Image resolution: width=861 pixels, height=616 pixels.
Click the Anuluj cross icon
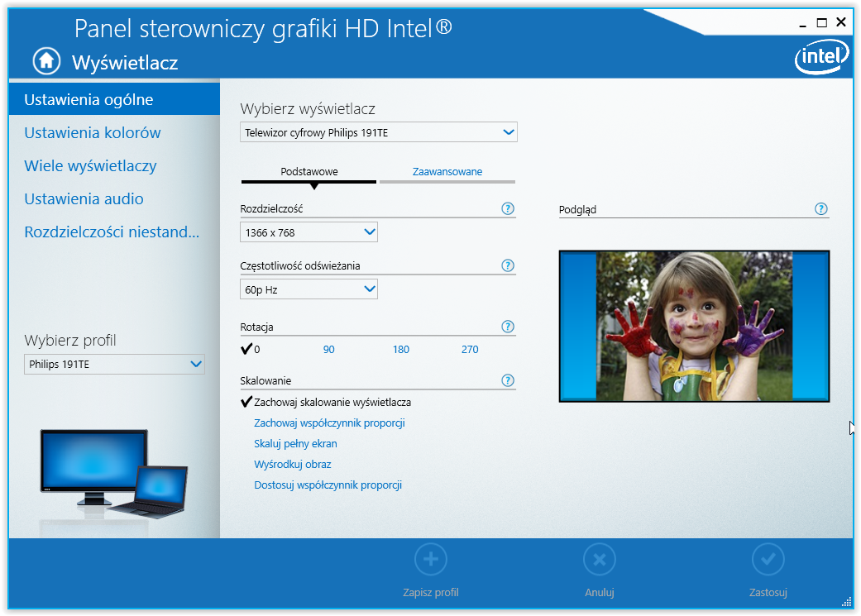[x=599, y=560]
